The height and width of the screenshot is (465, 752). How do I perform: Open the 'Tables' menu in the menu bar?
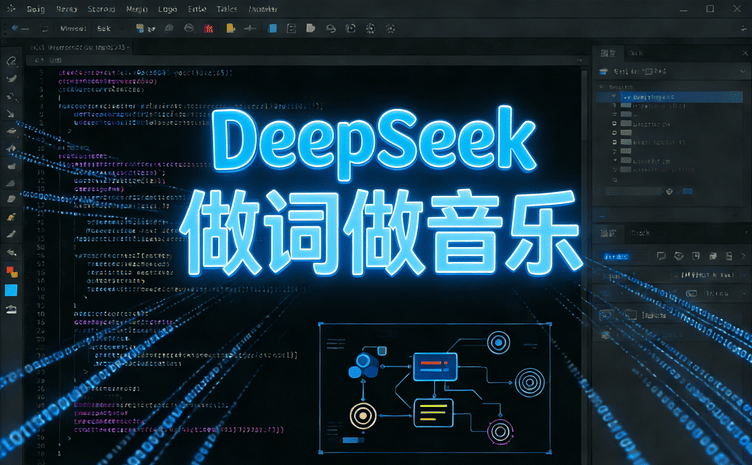(226, 9)
